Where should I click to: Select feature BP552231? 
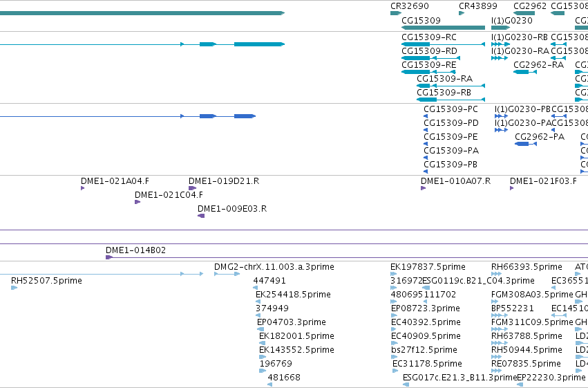pos(512,308)
